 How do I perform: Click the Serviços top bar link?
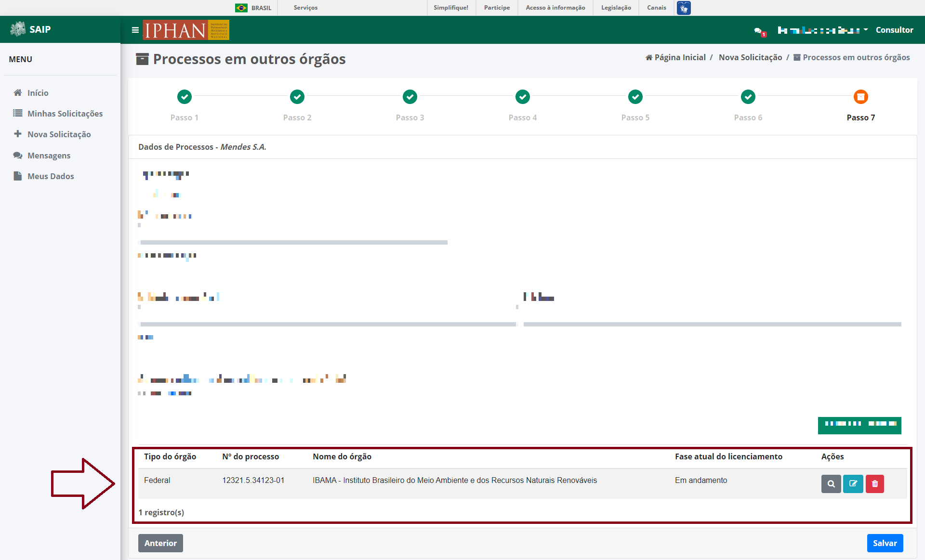coord(305,8)
